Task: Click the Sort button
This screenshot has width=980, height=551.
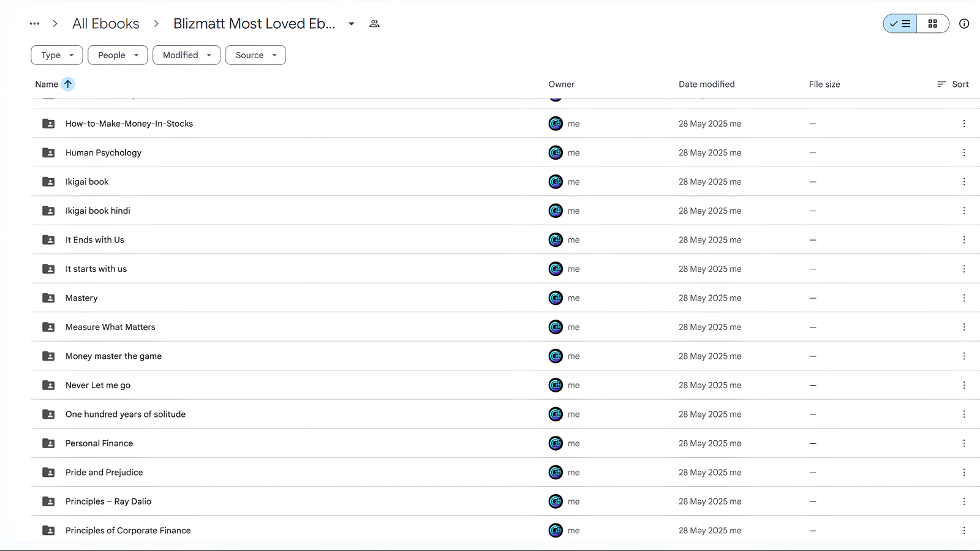Action: pos(953,84)
